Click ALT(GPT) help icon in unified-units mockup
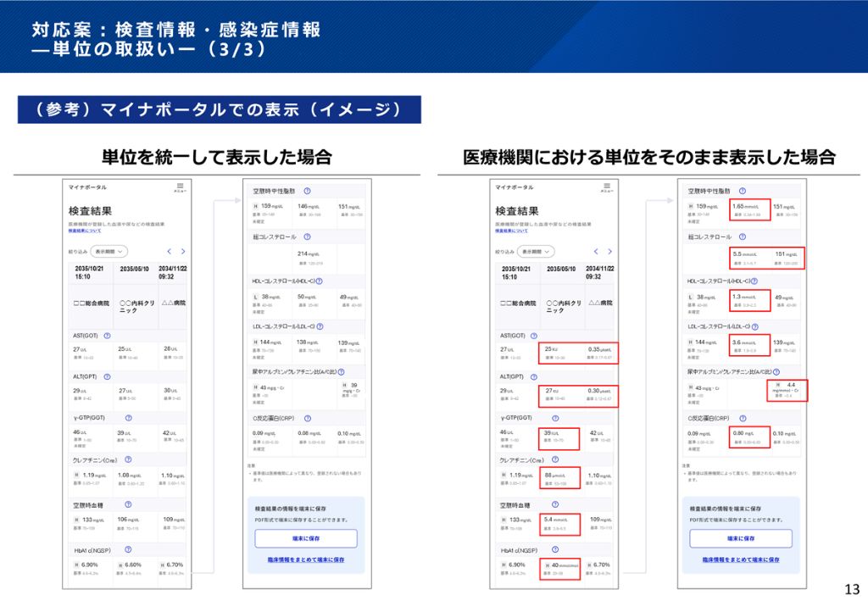The width and height of the screenshot is (868, 601). tap(108, 377)
